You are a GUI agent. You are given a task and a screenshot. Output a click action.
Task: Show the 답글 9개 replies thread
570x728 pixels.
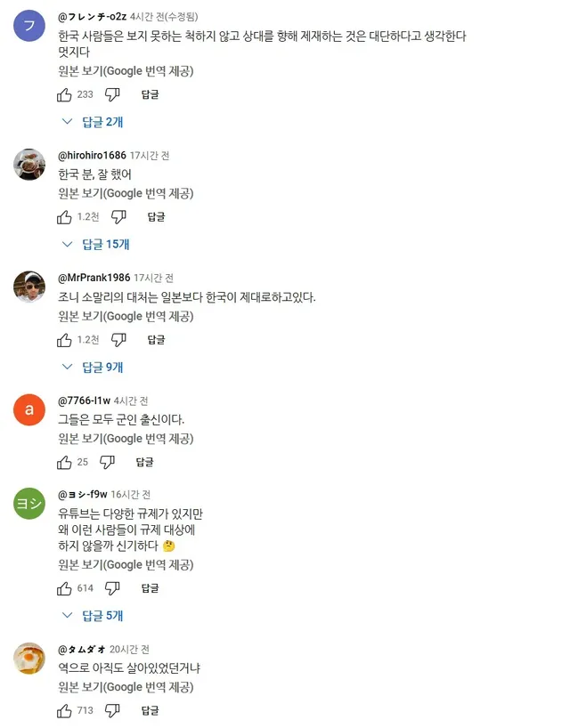click(x=94, y=368)
